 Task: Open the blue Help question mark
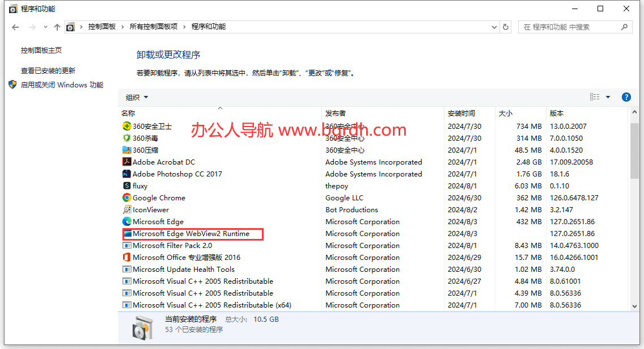pyautogui.click(x=626, y=96)
